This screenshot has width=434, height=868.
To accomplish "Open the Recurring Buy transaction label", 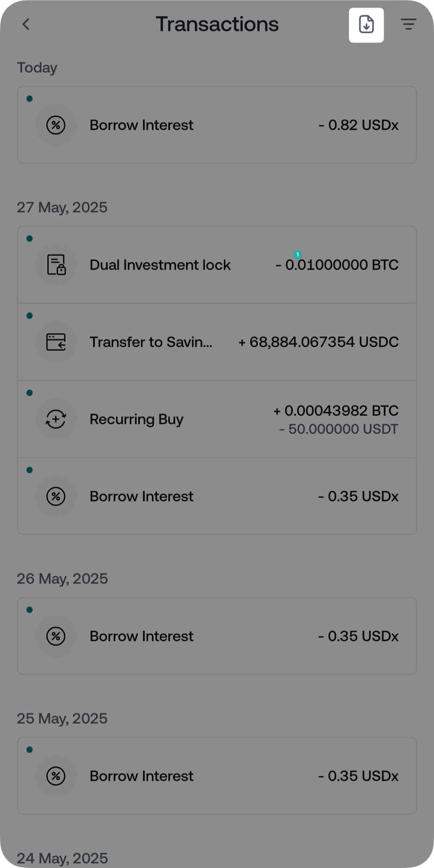I will [x=136, y=419].
